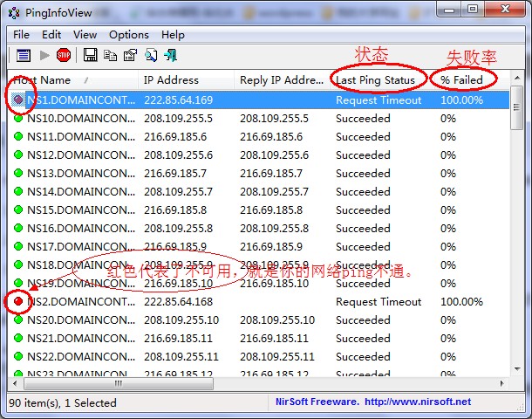The width and height of the screenshot is (532, 419).
Task: Open the Ping Options toolbar icon
Action: click(24, 56)
